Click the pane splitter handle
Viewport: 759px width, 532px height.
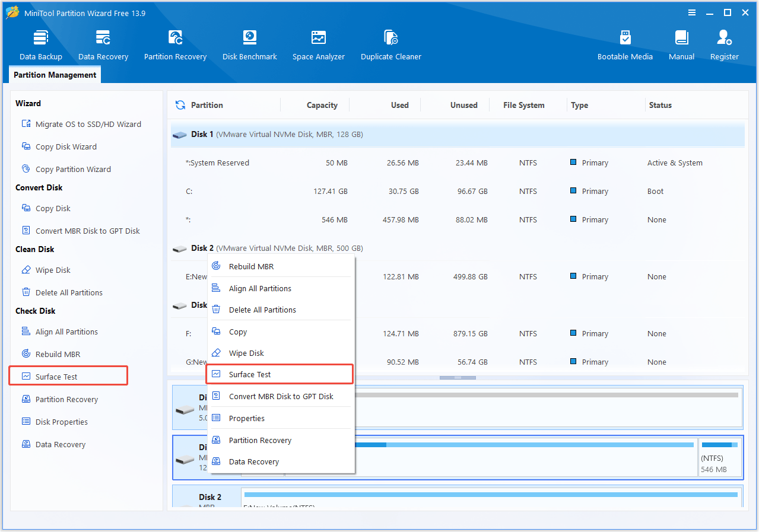coord(458,378)
